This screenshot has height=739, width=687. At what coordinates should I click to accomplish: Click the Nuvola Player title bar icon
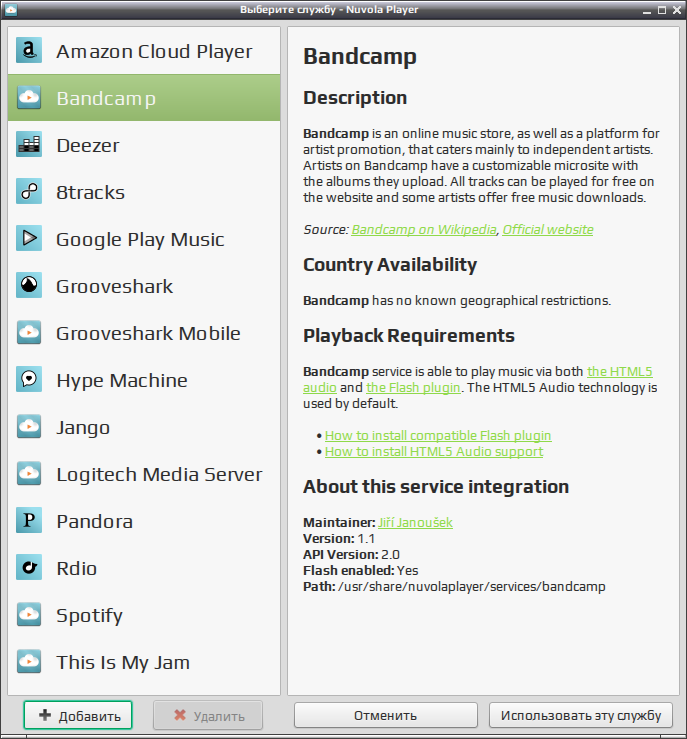tap(10, 9)
